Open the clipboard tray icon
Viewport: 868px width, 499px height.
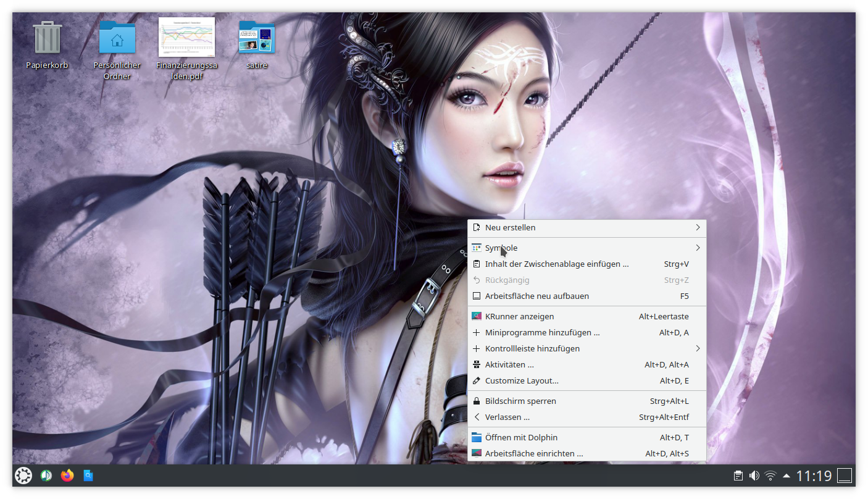pyautogui.click(x=738, y=476)
